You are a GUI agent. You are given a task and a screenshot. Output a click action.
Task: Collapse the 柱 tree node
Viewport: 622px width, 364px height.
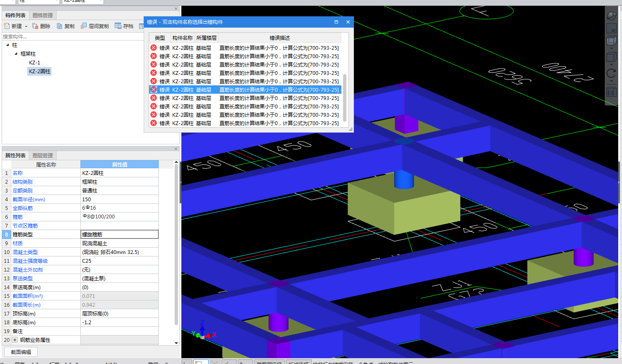(x=8, y=45)
